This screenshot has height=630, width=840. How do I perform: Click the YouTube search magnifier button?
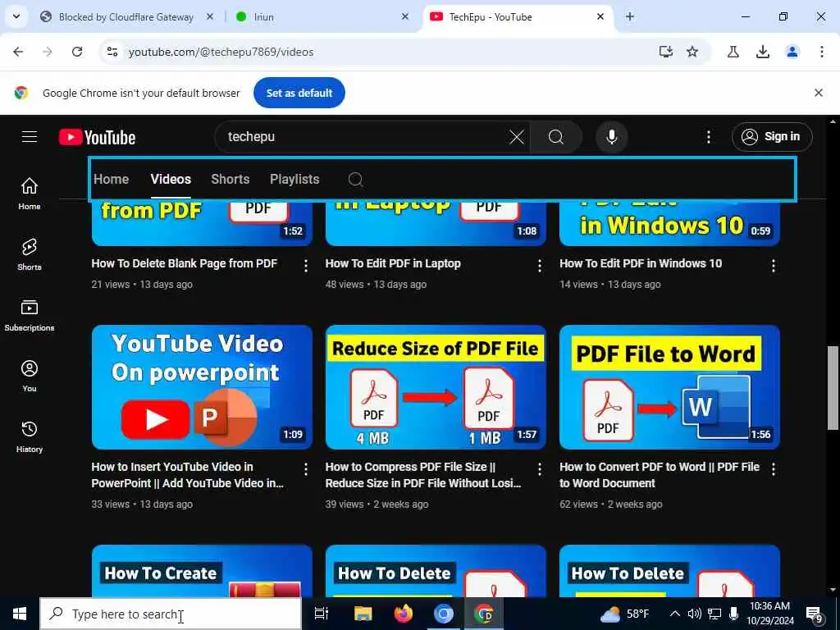[556, 137]
